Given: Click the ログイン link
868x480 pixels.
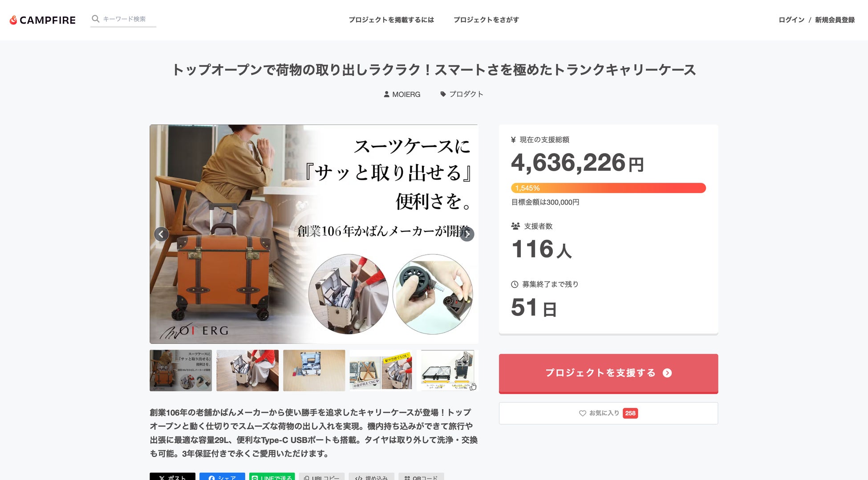Looking at the screenshot, I should tap(791, 20).
